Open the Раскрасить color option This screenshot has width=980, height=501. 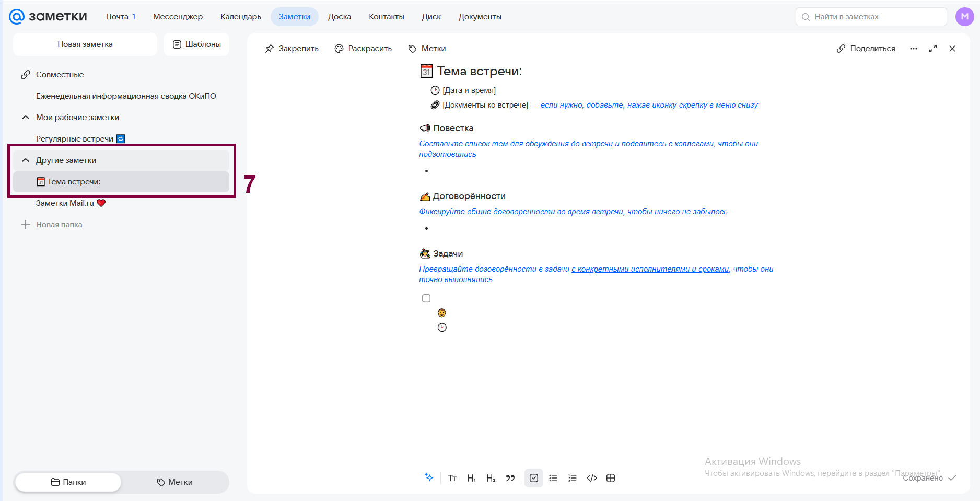point(363,49)
